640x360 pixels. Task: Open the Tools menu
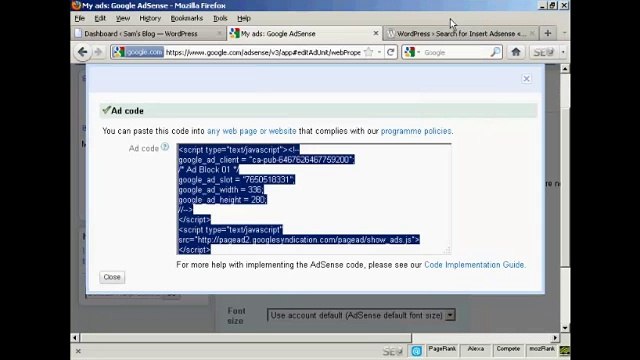click(220, 18)
